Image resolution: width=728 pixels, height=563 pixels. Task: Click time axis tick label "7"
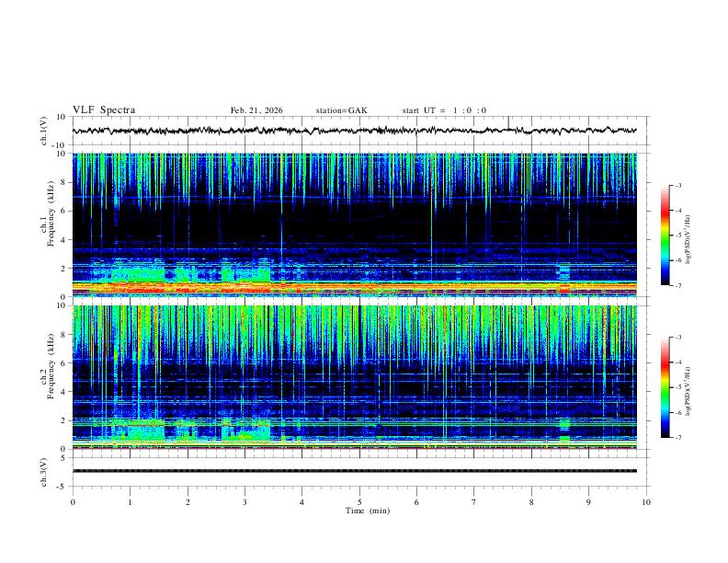474,502
